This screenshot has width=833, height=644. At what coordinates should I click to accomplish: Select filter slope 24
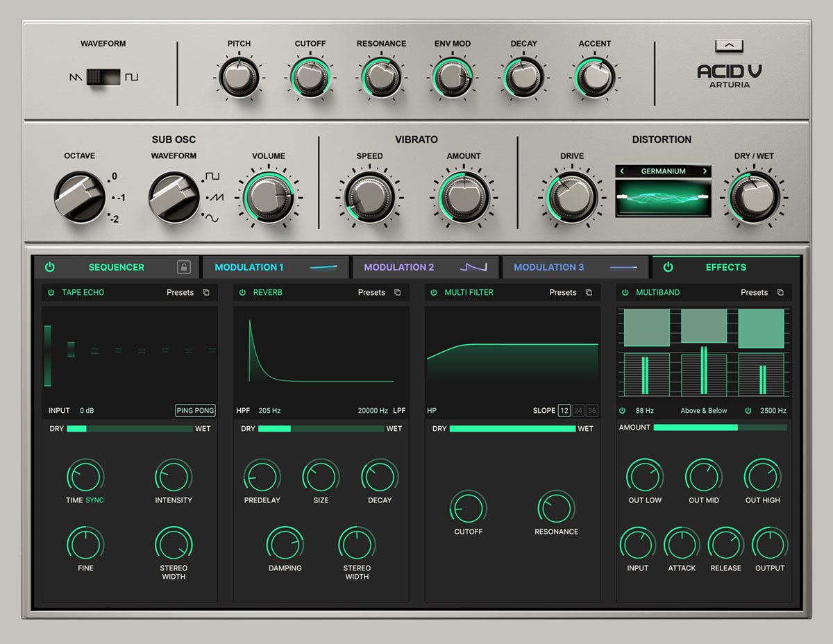(578, 411)
